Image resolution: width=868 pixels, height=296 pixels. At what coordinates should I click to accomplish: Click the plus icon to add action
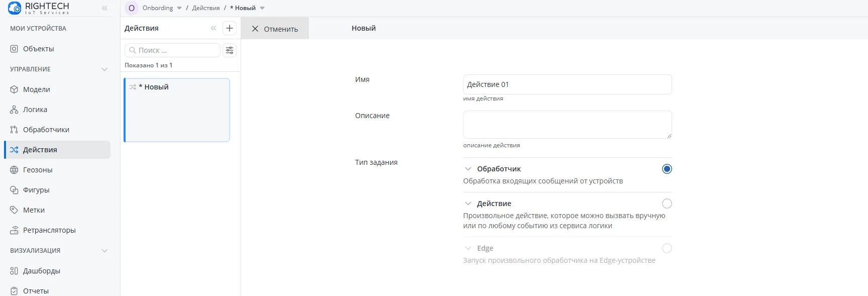click(230, 28)
